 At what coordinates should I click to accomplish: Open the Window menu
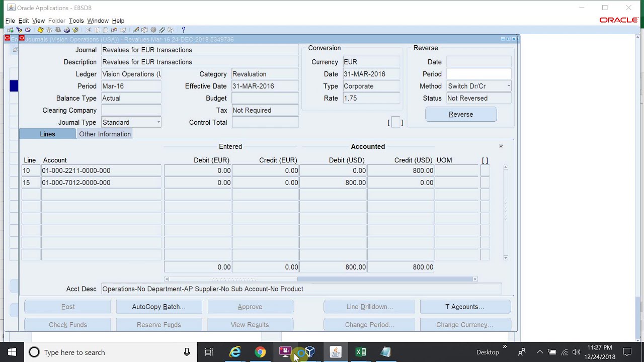(98, 21)
